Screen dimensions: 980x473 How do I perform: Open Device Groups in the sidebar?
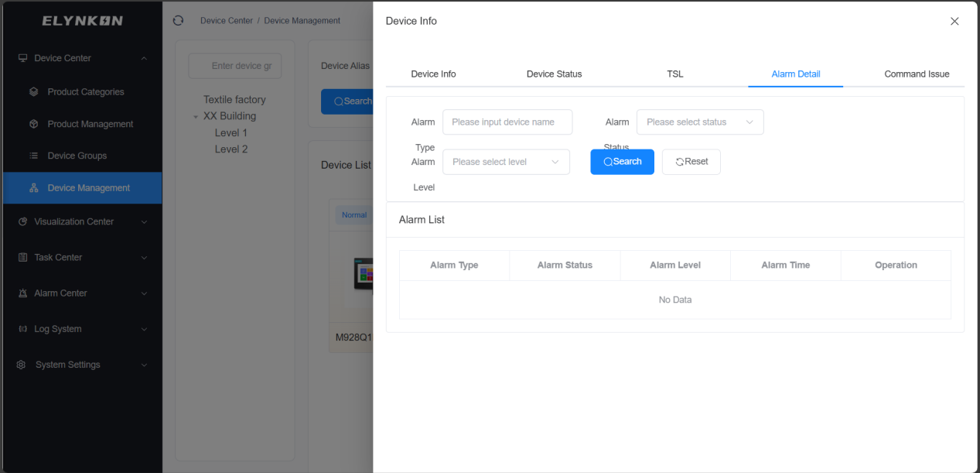point(81,156)
